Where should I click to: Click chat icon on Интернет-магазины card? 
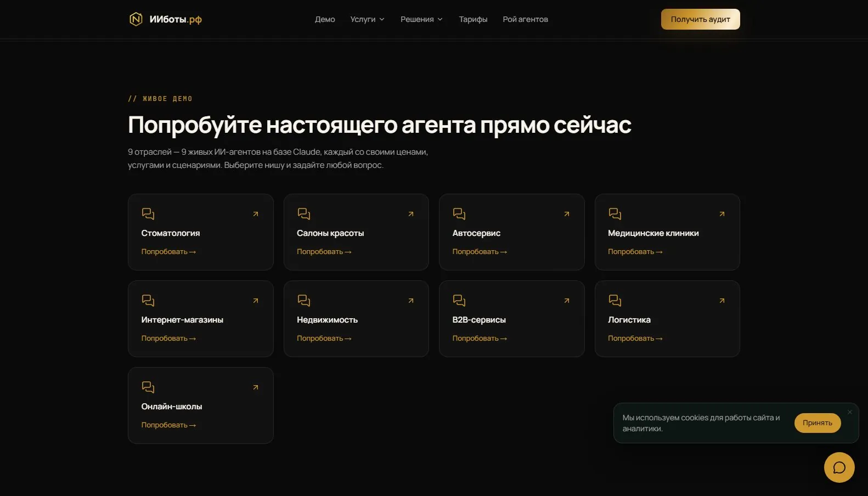148,300
